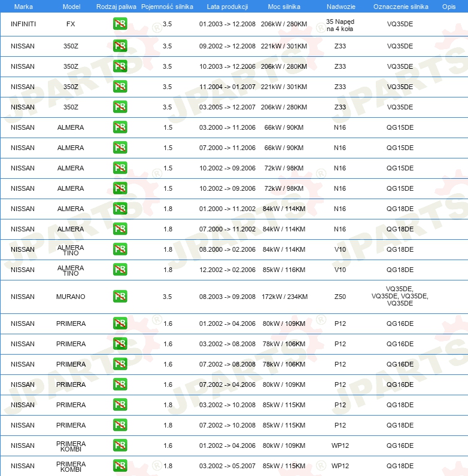
Task: Click the '35 Napęd na 4 koła' cell
Action: coord(340,25)
